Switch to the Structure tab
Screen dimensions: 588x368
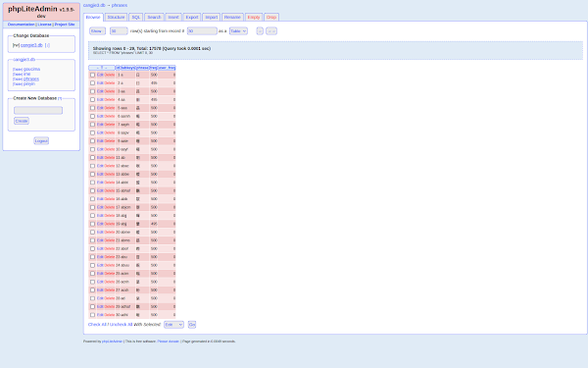point(116,18)
